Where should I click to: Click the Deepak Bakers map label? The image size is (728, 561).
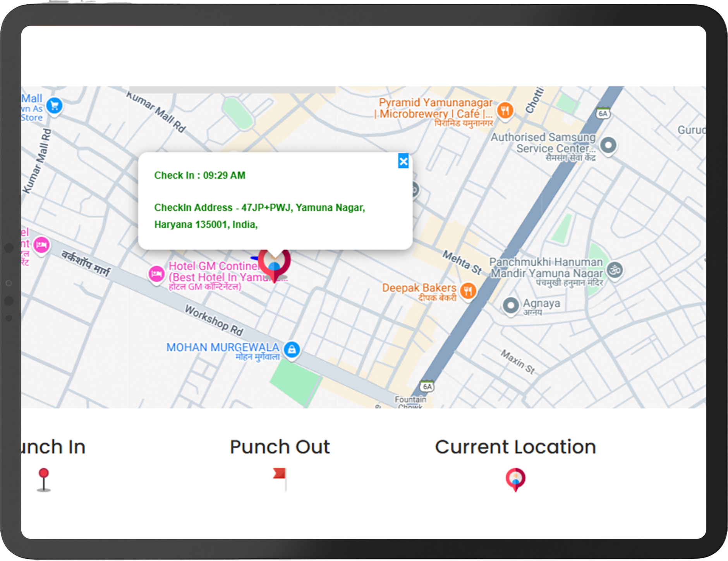point(419,292)
